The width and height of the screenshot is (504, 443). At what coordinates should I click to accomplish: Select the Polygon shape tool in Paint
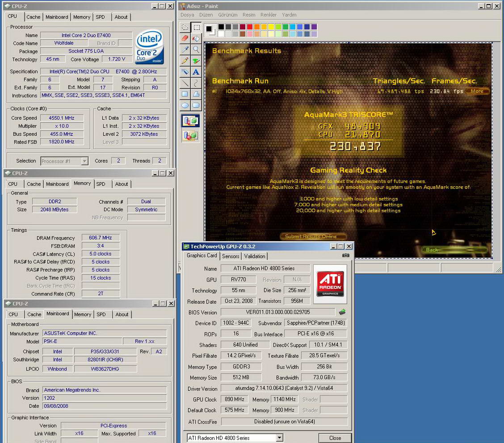196,94
